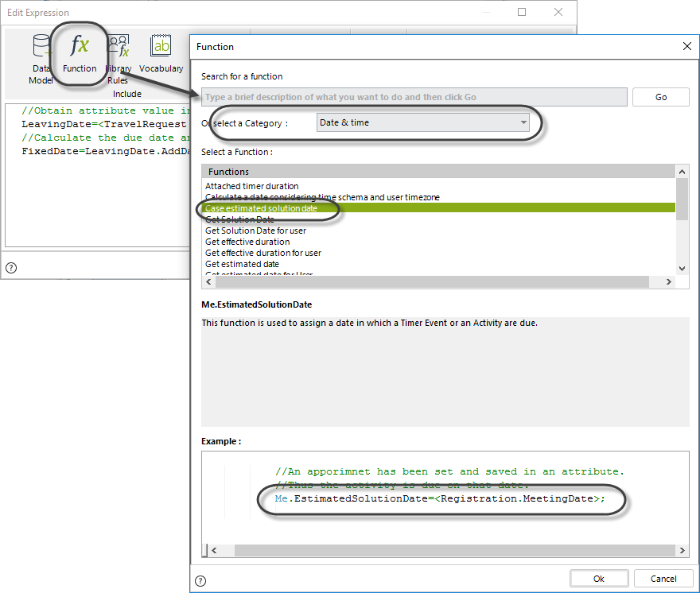Screen dimensions: 700x593
Task: Click help icon in Edit Expression window
Action: (10, 268)
